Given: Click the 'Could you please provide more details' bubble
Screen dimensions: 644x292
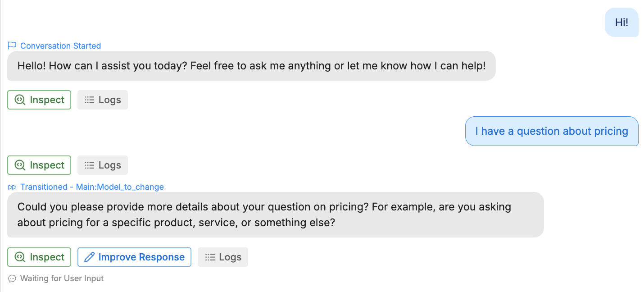Looking at the screenshot, I should click(x=276, y=215).
